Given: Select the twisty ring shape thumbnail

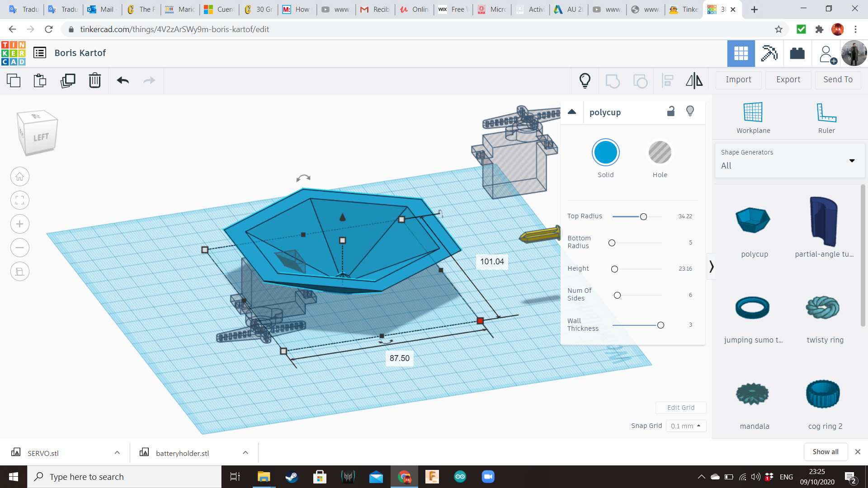Looking at the screenshot, I should pyautogui.click(x=823, y=309).
